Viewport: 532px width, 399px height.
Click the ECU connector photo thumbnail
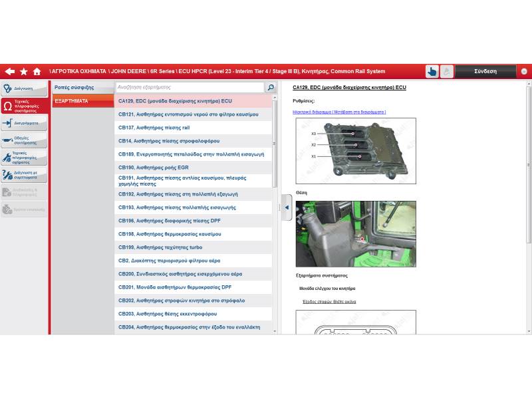pyautogui.click(x=355, y=151)
